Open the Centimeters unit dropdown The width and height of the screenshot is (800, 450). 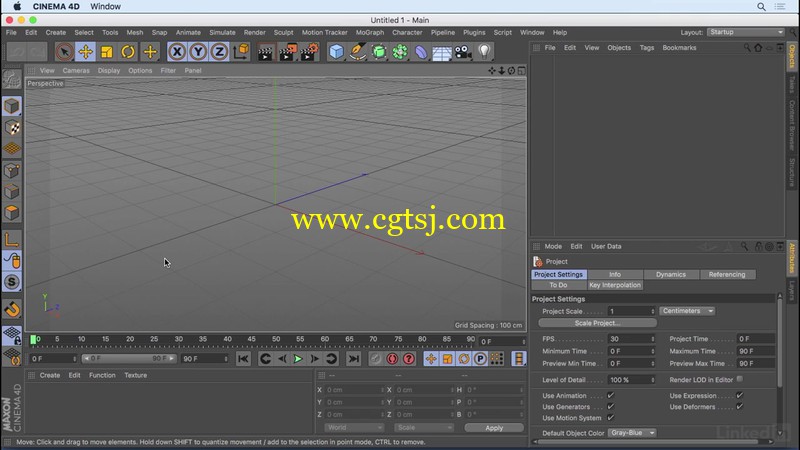click(x=687, y=311)
